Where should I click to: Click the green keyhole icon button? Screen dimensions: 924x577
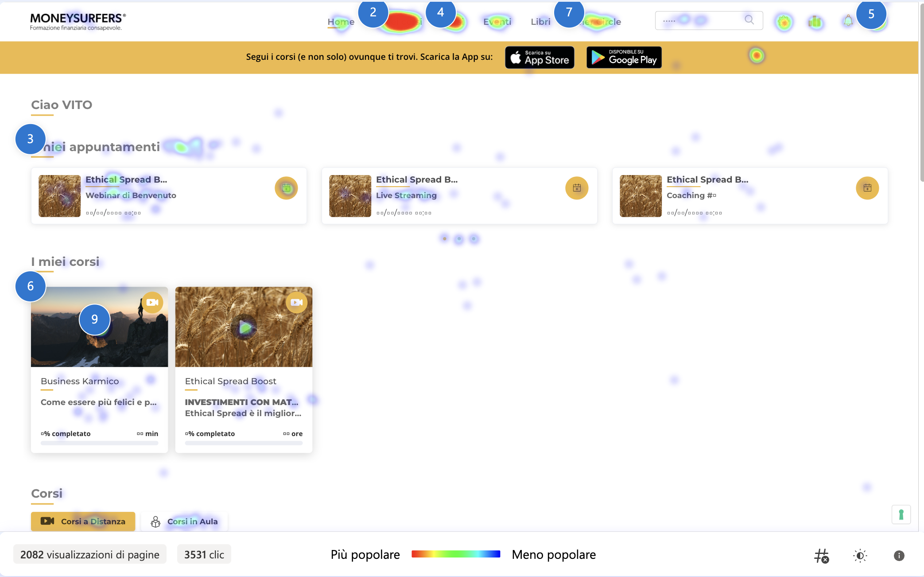tap(901, 515)
